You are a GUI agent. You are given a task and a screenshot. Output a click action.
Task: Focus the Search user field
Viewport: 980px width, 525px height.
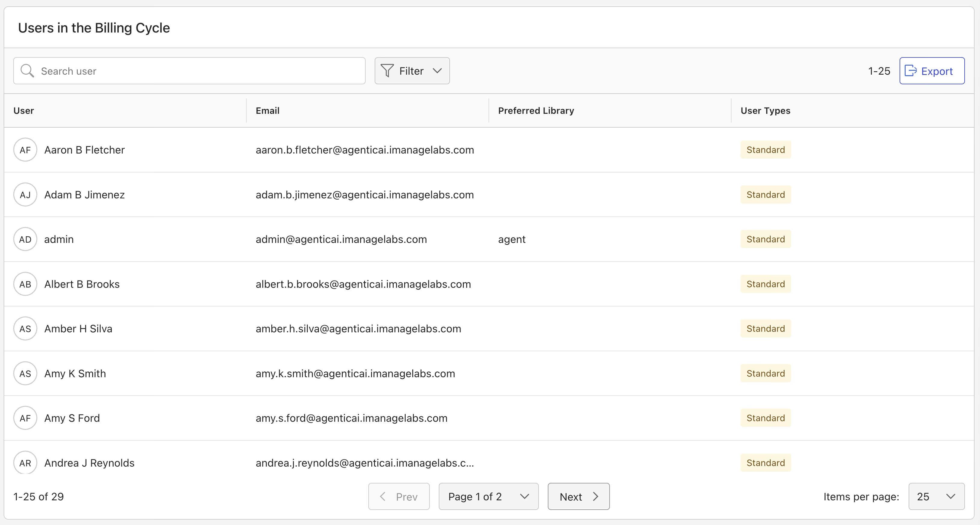coord(189,71)
